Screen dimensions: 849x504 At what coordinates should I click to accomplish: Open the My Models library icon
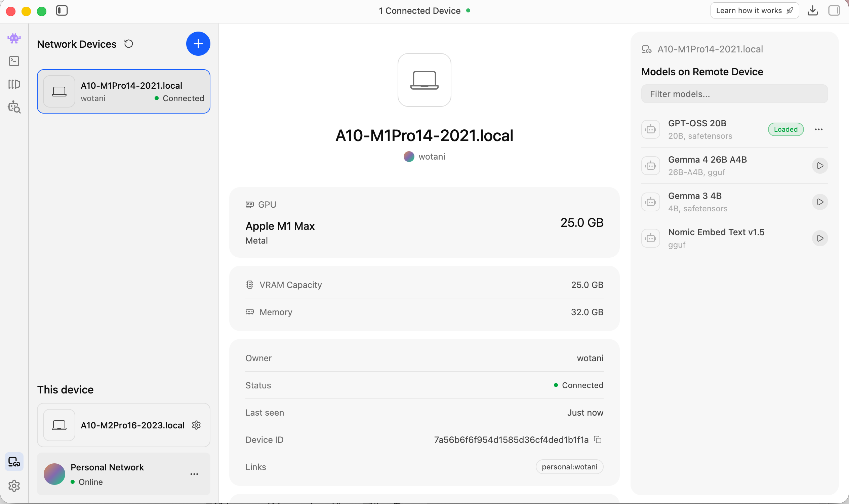(14, 84)
